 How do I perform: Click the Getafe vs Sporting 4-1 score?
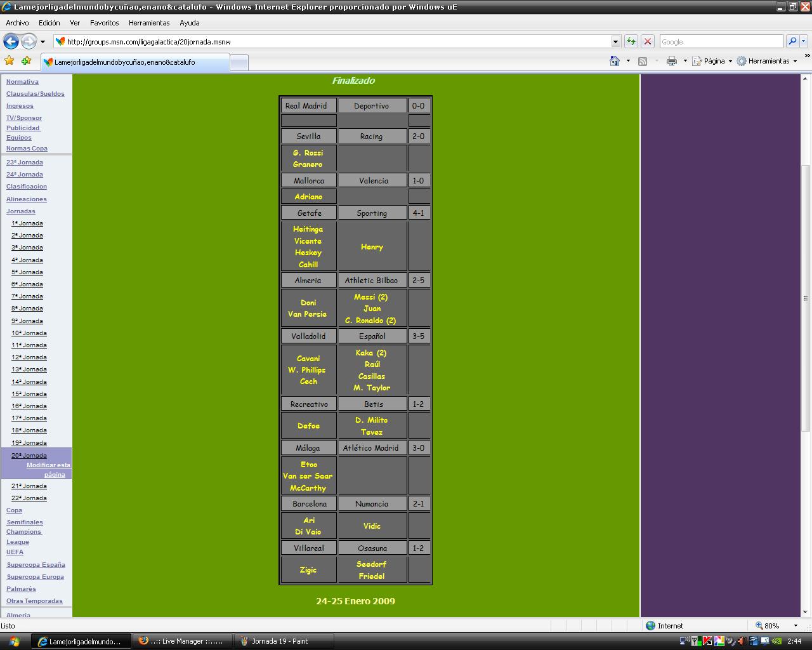click(419, 213)
